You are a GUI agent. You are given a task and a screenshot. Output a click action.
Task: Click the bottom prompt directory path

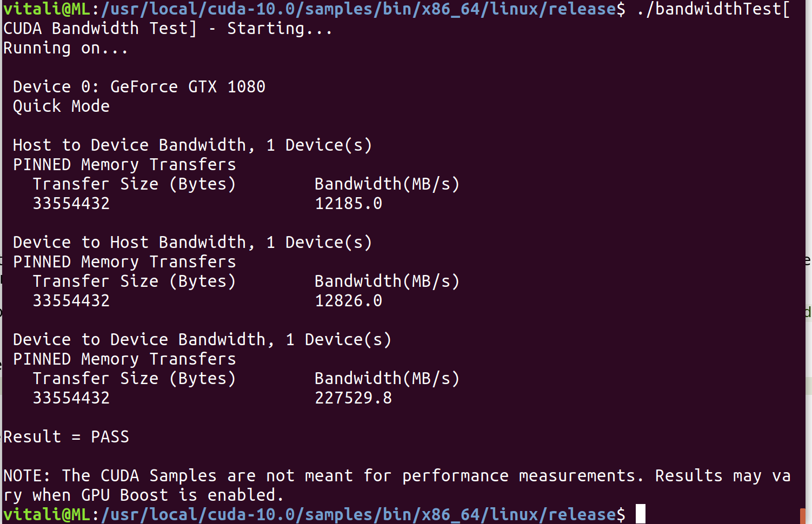coord(359,515)
